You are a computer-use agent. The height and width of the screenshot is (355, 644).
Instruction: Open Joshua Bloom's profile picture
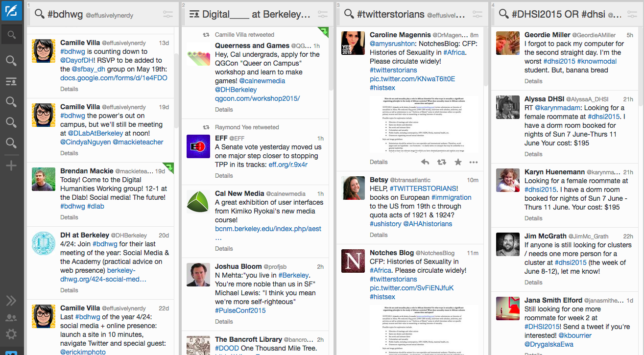point(198,275)
